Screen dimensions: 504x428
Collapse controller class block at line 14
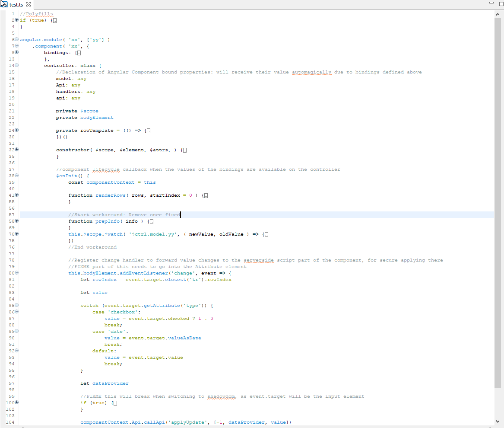pyautogui.click(x=17, y=65)
